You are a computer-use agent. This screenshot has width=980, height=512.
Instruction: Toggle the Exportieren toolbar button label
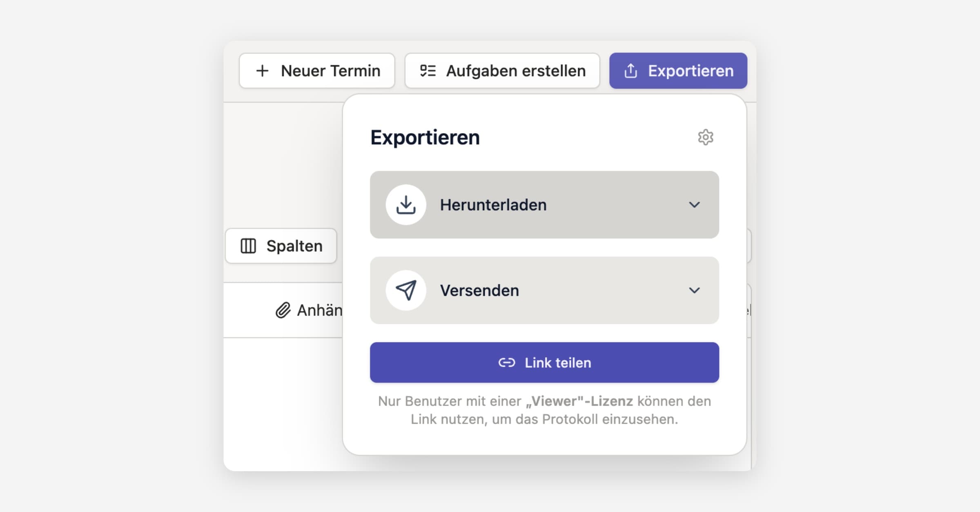coord(690,71)
